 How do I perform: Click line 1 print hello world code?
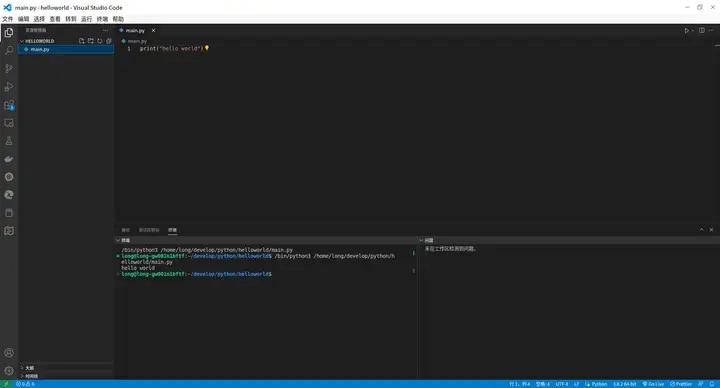(172, 48)
